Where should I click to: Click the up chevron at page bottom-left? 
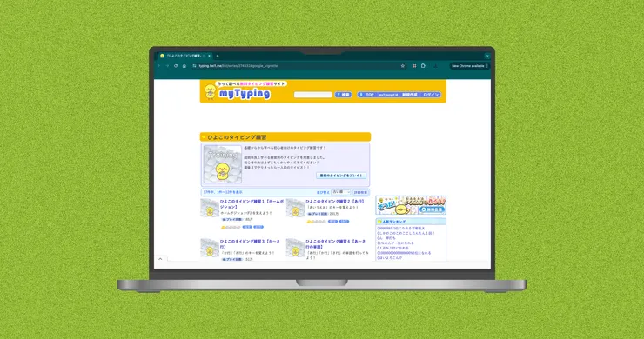[x=160, y=259]
